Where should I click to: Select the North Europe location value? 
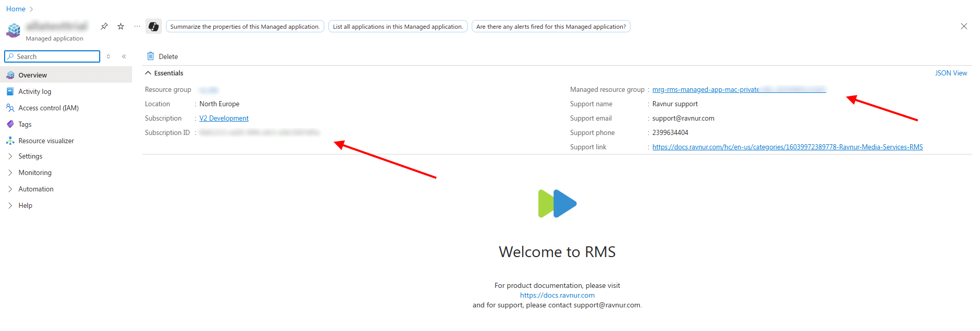[219, 104]
